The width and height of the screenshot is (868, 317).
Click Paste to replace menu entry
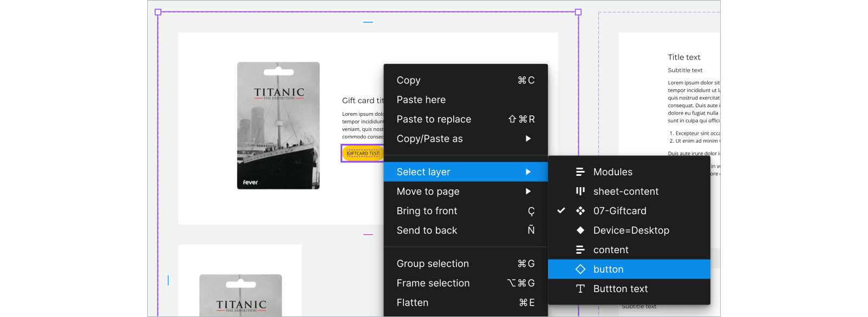[466, 119]
